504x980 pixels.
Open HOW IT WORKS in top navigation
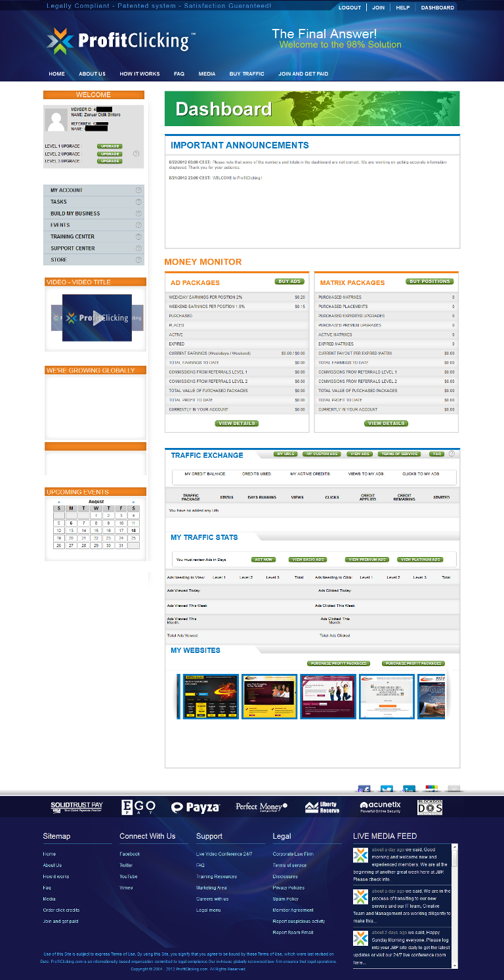coord(139,74)
